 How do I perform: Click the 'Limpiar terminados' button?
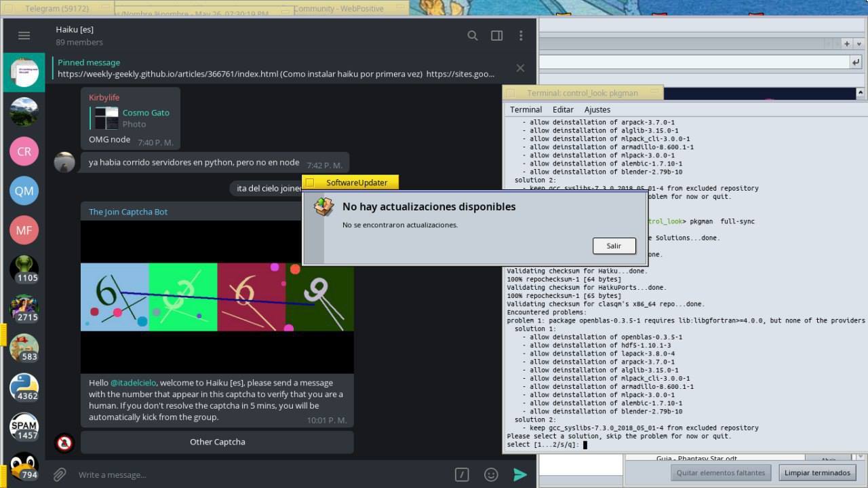point(817,472)
